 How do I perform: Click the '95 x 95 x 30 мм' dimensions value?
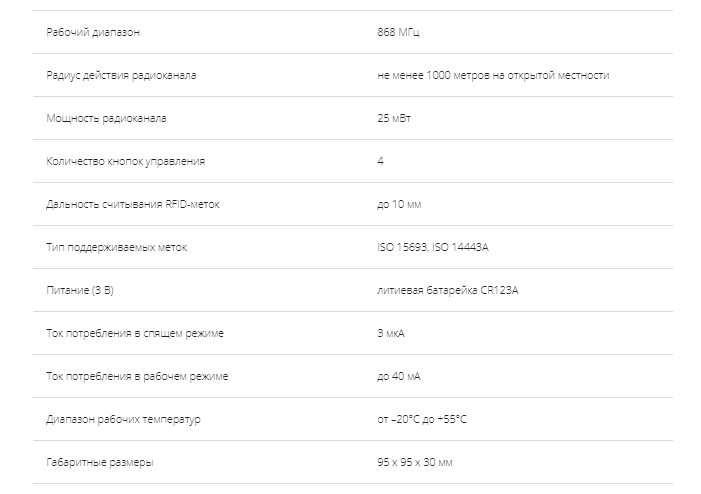415,462
